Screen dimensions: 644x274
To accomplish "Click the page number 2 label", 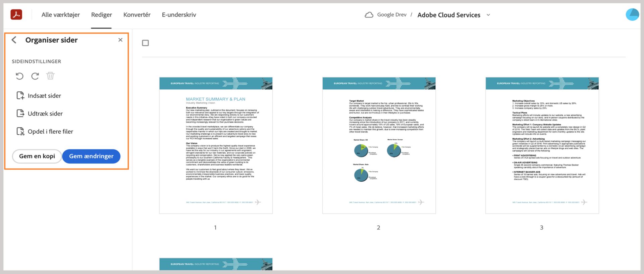I will click(x=378, y=228).
